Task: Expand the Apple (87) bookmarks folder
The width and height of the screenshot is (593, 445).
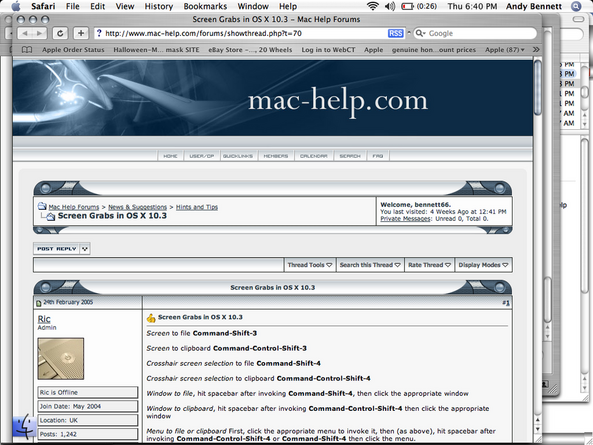Action: [x=505, y=50]
